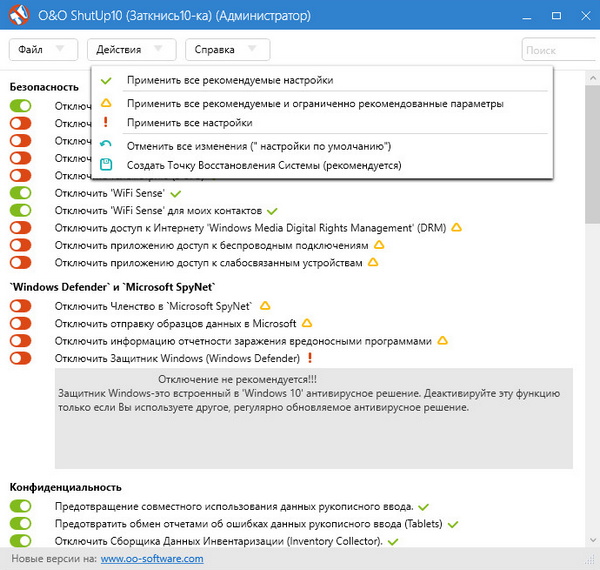Click the Конфиденциальность section heading

click(65, 487)
